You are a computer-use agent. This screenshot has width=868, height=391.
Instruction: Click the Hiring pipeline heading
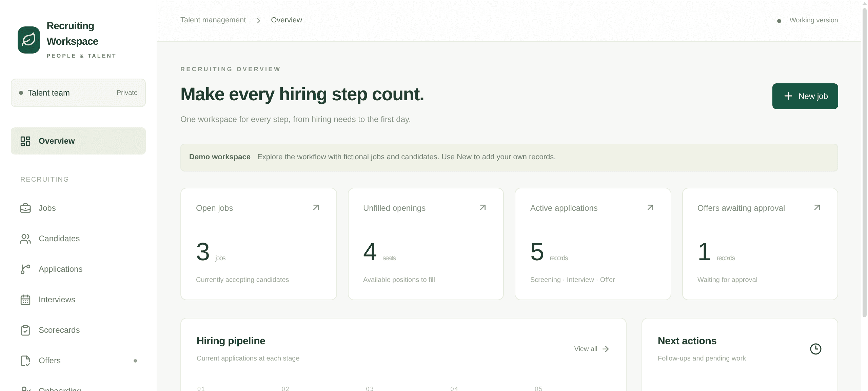point(231,341)
